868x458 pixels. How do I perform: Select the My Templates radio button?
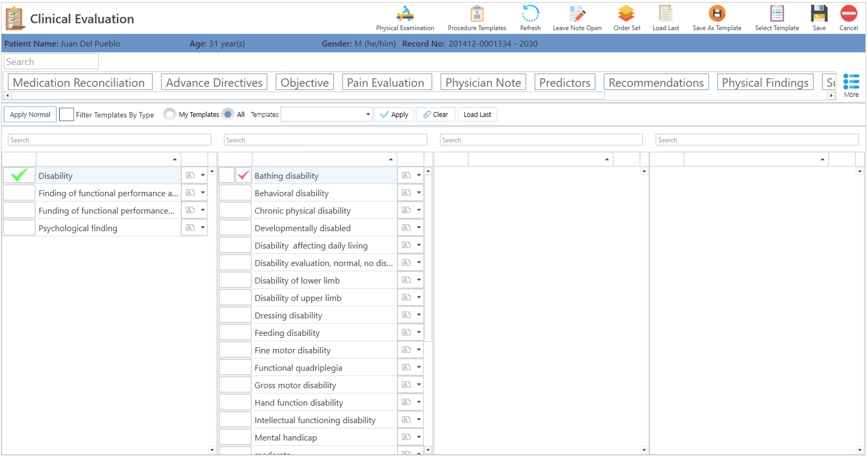170,115
